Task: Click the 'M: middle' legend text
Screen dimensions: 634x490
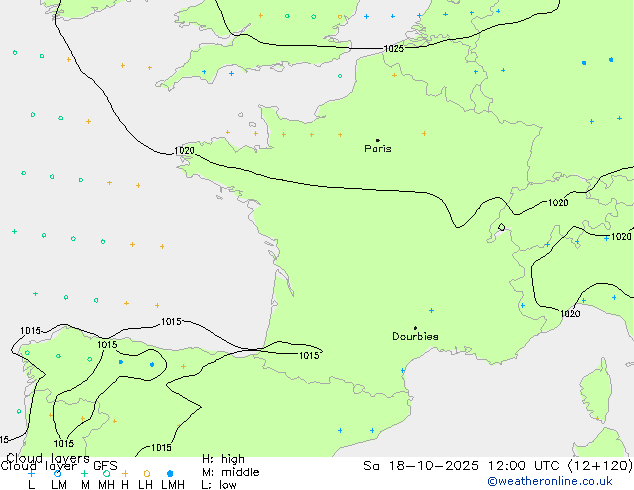Action: (230, 472)
